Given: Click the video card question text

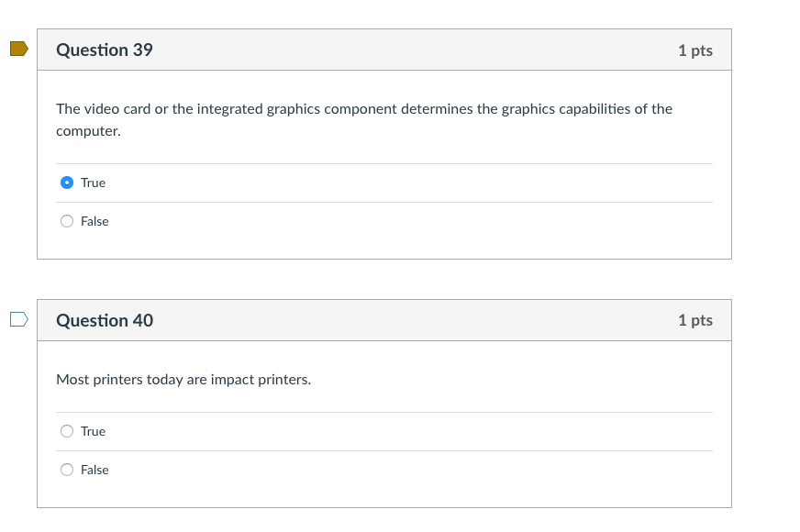Looking at the screenshot, I should pos(363,109).
